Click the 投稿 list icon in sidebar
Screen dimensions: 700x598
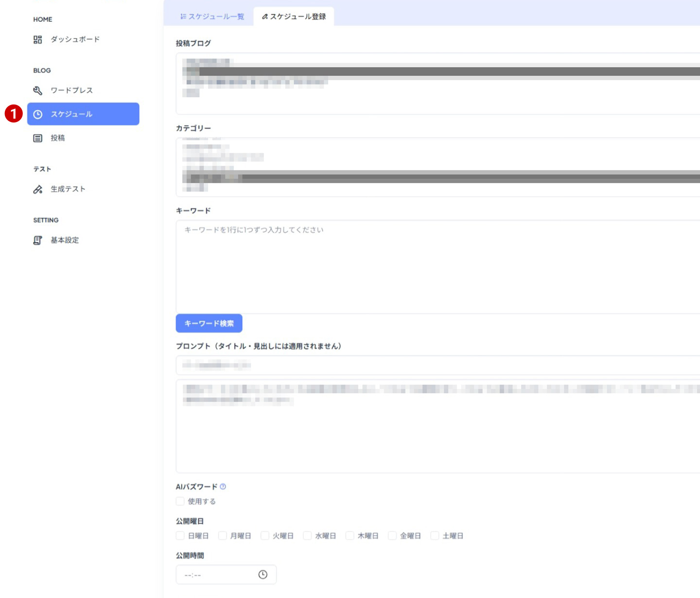pyautogui.click(x=37, y=138)
